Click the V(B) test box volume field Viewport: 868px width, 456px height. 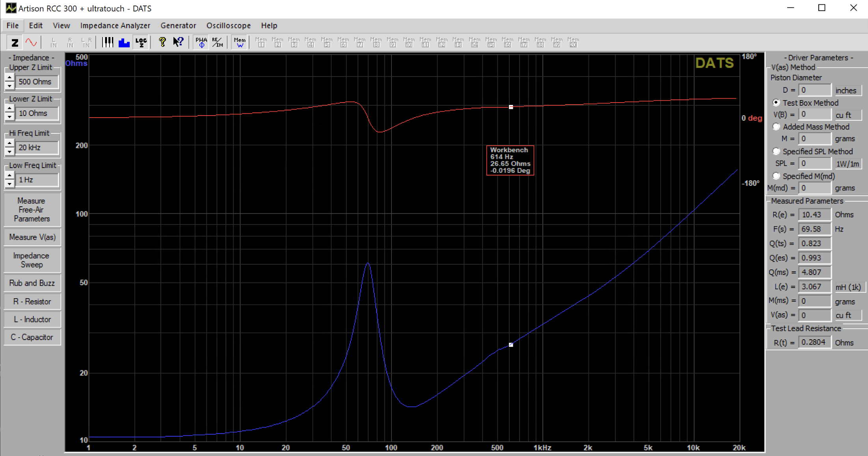point(814,114)
